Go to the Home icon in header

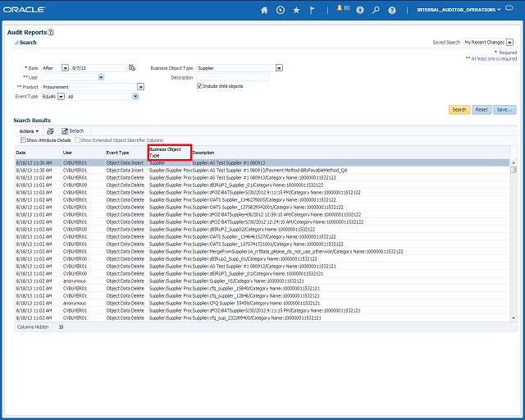pos(264,10)
